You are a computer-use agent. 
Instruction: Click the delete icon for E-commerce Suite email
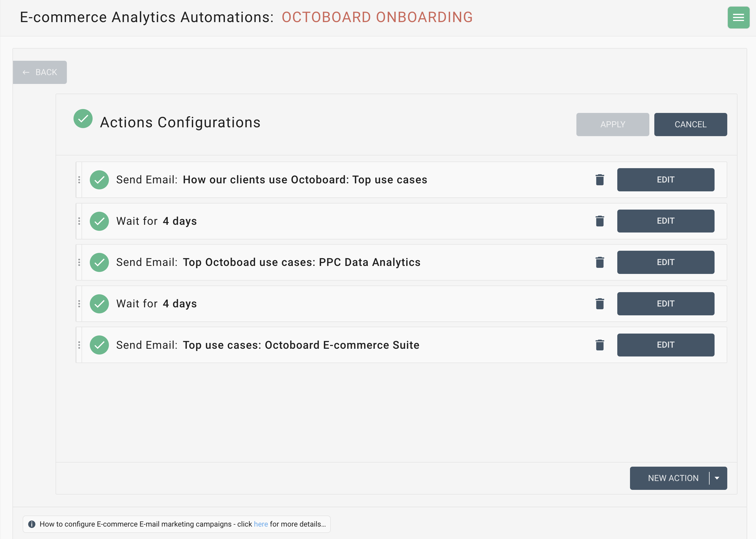point(600,345)
